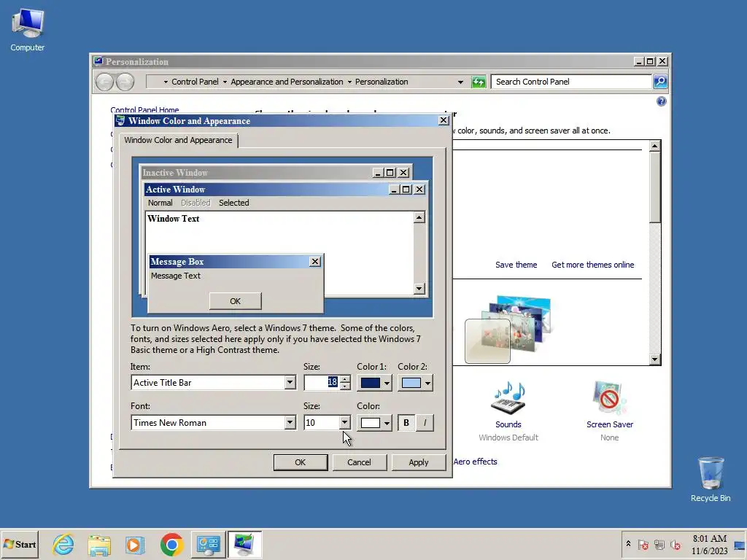747x560 pixels.
Task: Select the Windows 7 Aero theme thumbnail
Action: (508, 329)
